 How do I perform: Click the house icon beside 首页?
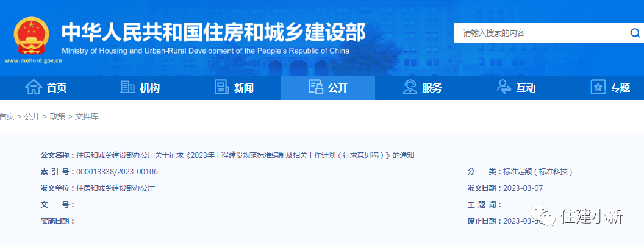click(34, 87)
